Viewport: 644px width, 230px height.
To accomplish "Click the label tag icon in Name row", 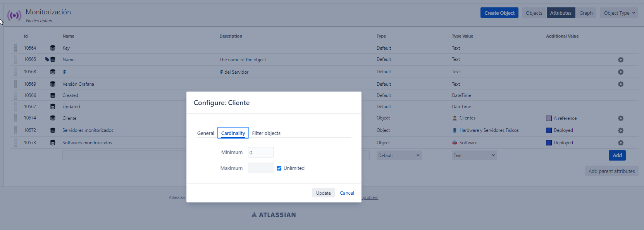I will click(x=47, y=59).
